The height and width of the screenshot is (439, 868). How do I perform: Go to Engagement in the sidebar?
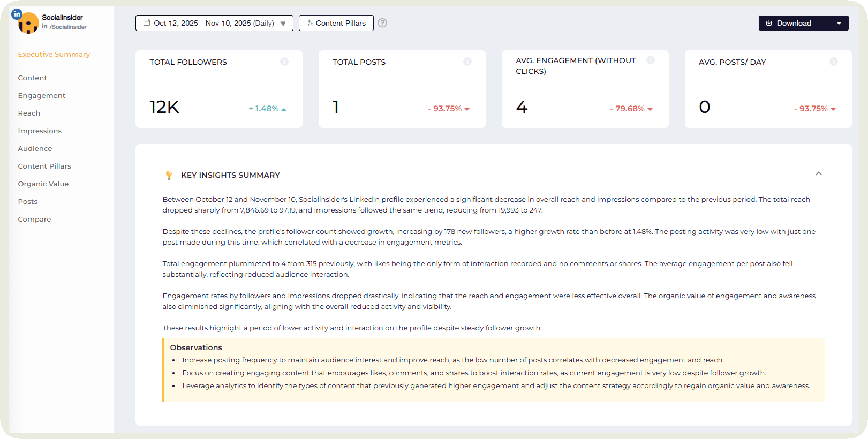click(x=42, y=95)
